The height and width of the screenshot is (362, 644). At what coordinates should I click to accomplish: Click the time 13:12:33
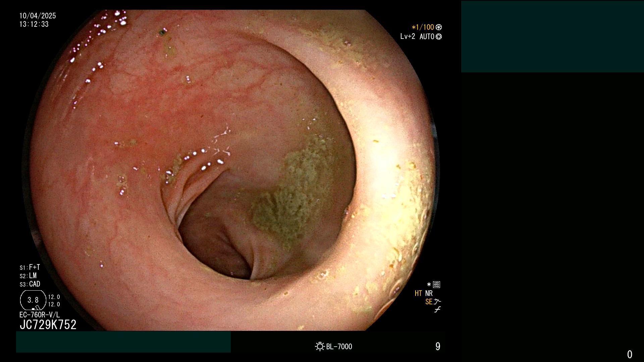(x=34, y=24)
